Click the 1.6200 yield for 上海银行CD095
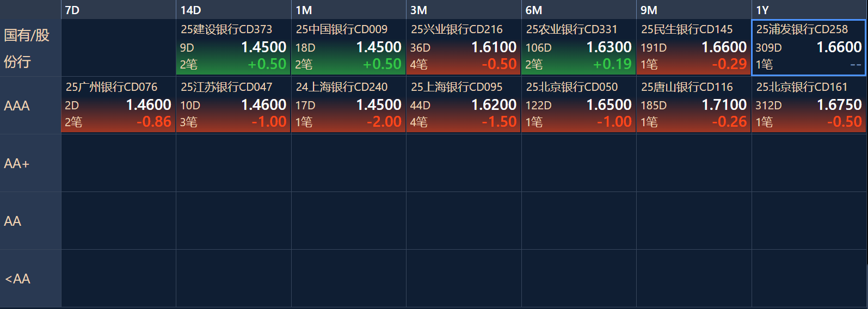 point(494,105)
